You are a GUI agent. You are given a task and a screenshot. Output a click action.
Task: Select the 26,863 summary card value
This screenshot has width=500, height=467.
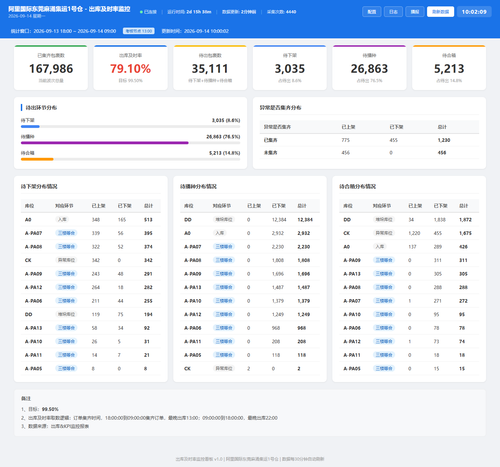[369, 69]
